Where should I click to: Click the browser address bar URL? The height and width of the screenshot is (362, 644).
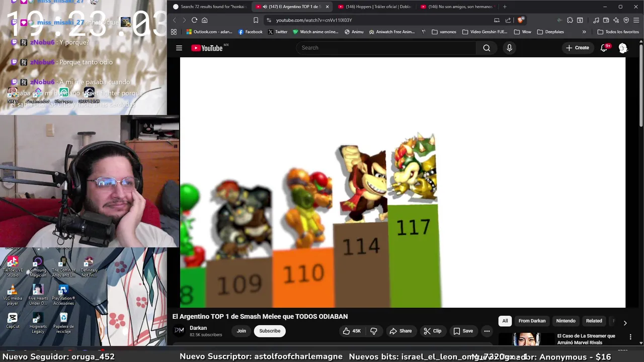pyautogui.click(x=314, y=20)
